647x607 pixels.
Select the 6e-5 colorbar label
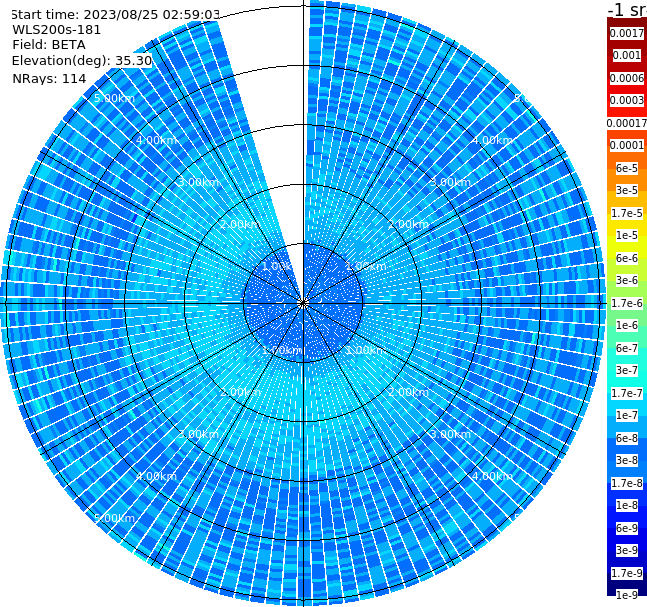click(627, 168)
